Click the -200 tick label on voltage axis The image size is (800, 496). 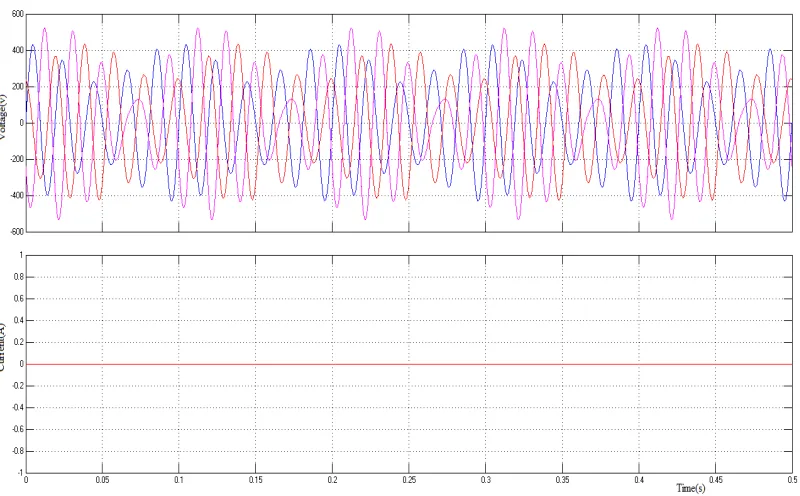click(16, 159)
